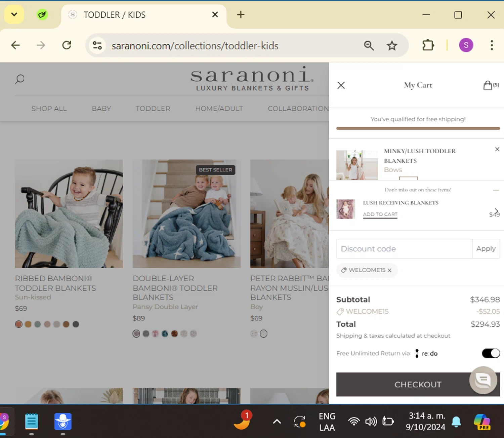Open Peter Rabbit Rayon Muslin blankets title
The image size is (504, 438).
[289, 288]
